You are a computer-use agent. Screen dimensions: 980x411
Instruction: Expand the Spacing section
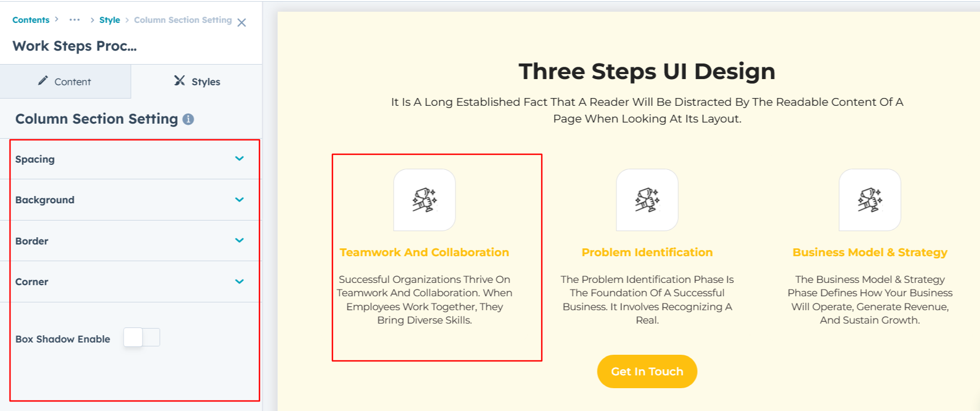click(239, 159)
